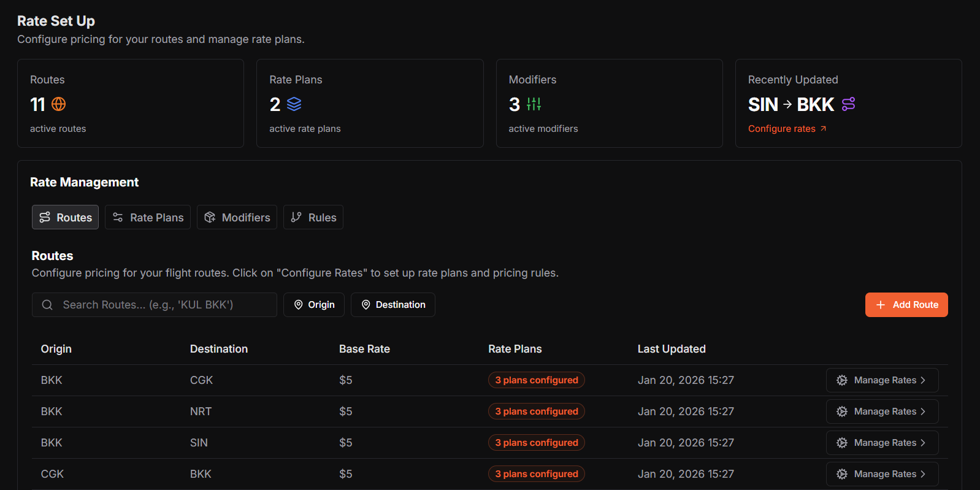Open Manage Rates for CGK to BKK

882,474
